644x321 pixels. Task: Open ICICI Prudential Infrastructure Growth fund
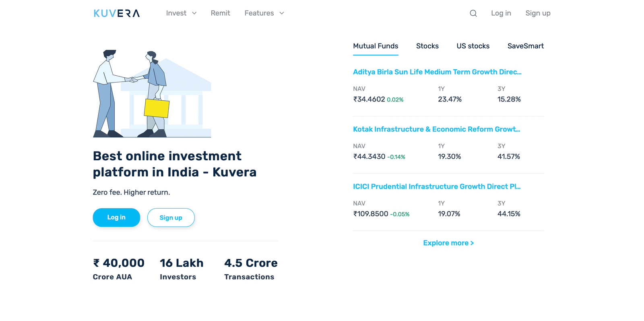pos(437,186)
